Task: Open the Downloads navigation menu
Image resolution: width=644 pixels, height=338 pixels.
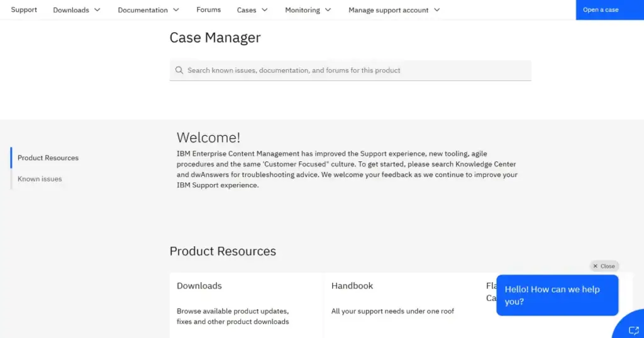Action: (x=76, y=10)
